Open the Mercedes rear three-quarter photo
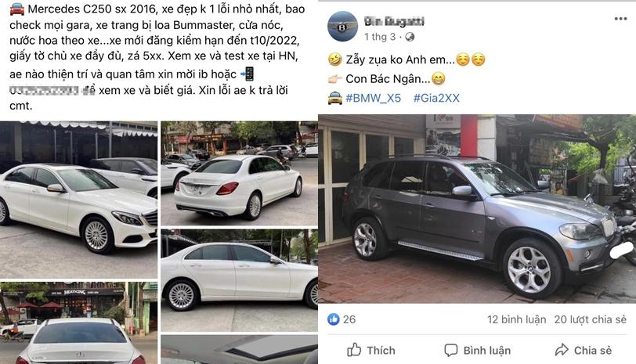Screen dimensions: 636x364 [240, 173]
